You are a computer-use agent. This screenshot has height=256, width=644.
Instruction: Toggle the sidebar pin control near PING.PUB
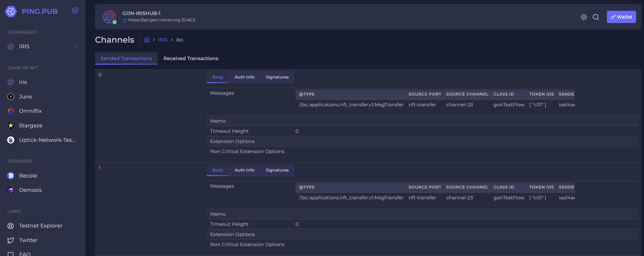coord(75,11)
